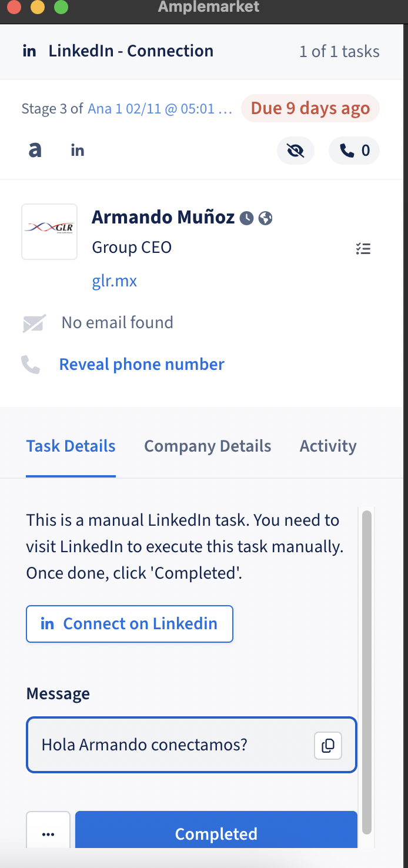Viewport: 408px width, 868px height.
Task: Click the clock icon next to Armando Muñoz
Action: click(x=247, y=218)
